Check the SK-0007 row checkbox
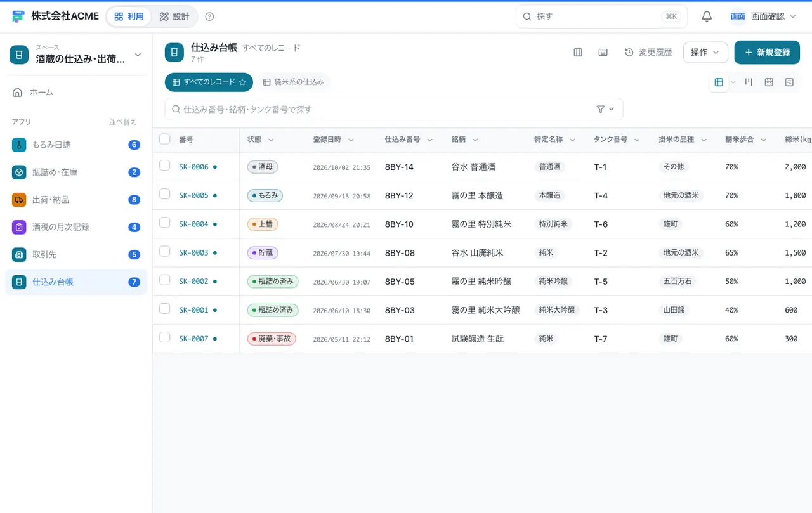Image resolution: width=812 pixels, height=513 pixels. coord(165,337)
